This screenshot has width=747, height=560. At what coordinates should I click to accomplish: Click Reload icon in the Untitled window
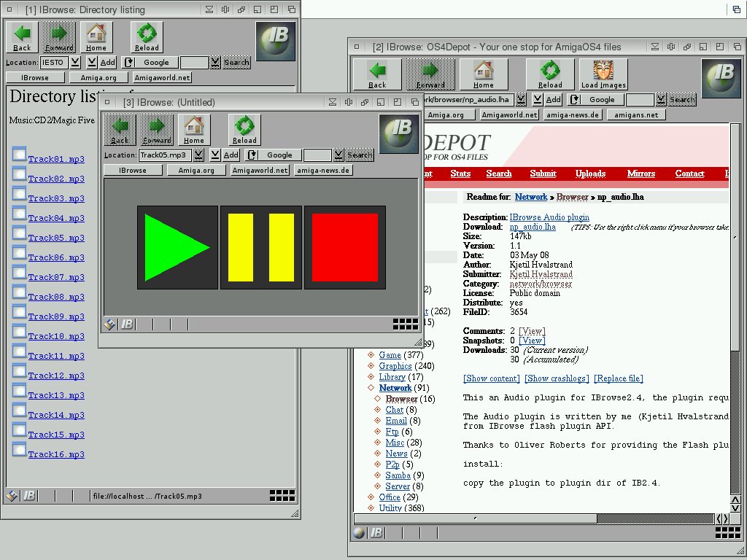[x=244, y=129]
